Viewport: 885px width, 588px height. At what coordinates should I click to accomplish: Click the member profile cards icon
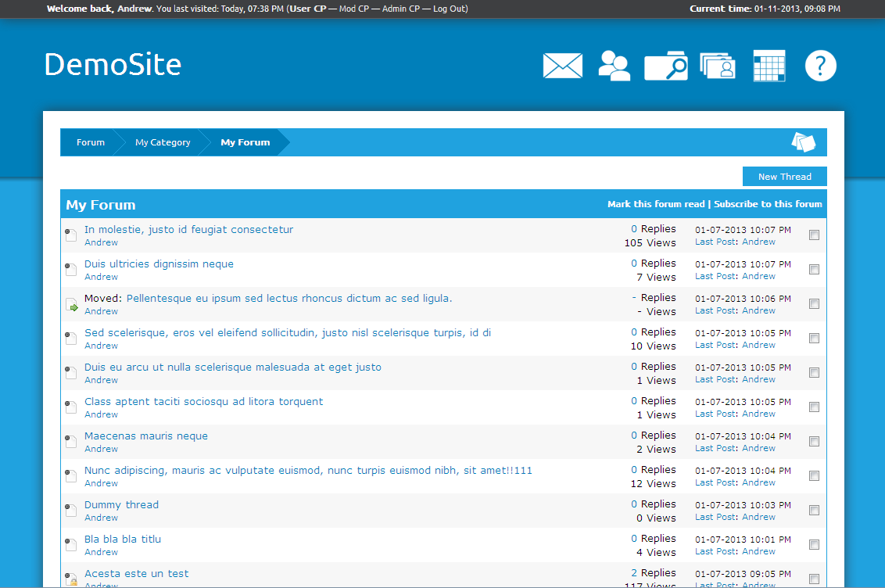tap(718, 66)
